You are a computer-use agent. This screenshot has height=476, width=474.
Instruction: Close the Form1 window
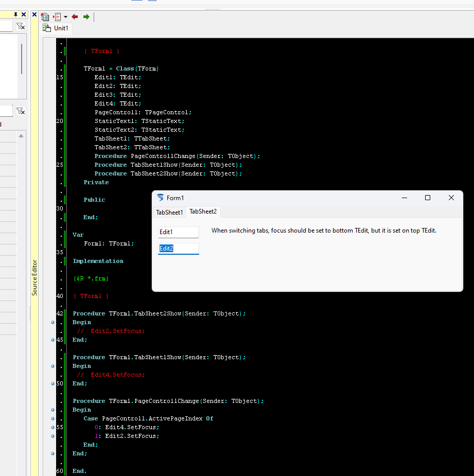coord(451,198)
